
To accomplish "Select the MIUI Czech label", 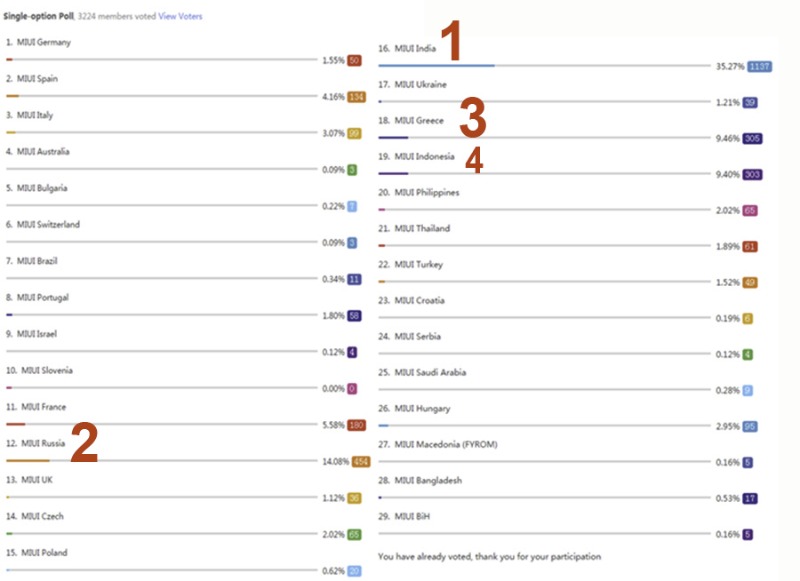I will (42, 516).
